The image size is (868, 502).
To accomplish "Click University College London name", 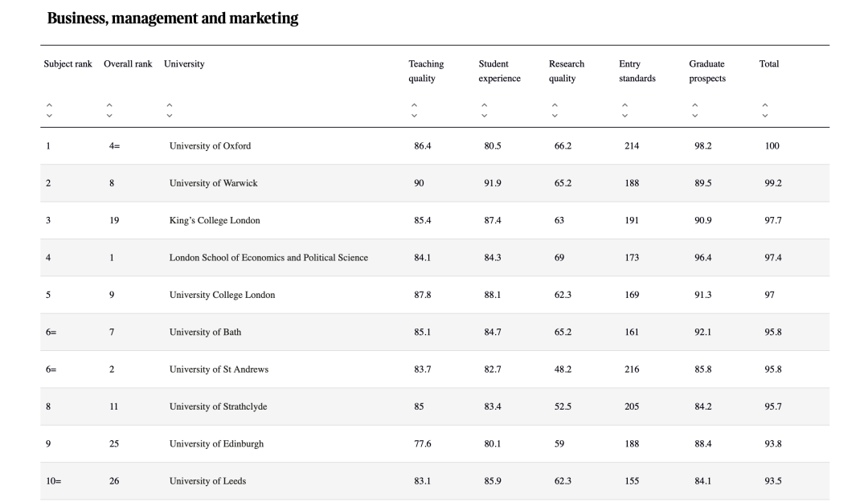I will coord(222,295).
